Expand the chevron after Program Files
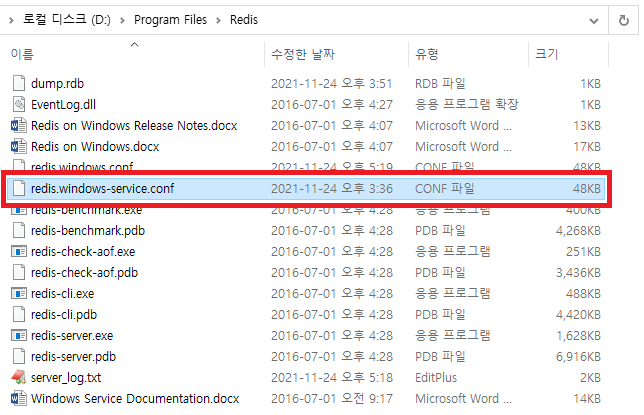Screen dimensions: 644x415 pos(218,20)
